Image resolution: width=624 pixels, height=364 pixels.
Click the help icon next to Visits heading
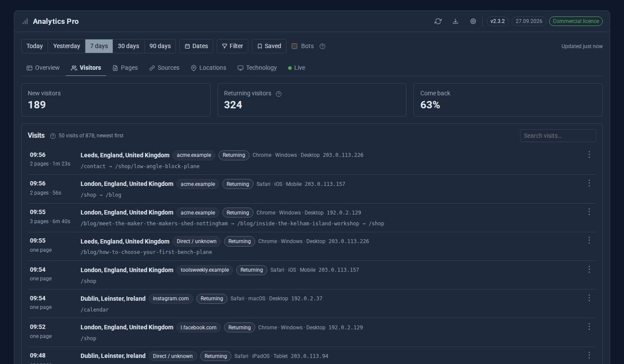tap(53, 136)
